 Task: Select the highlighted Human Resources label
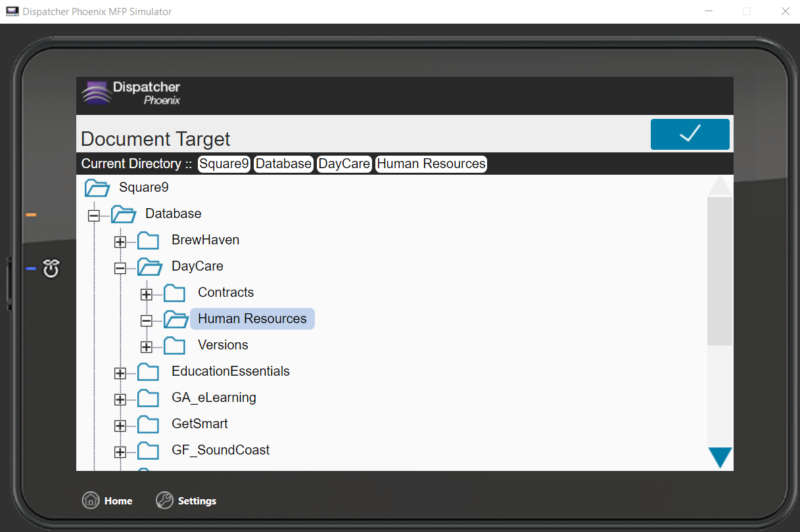click(252, 319)
